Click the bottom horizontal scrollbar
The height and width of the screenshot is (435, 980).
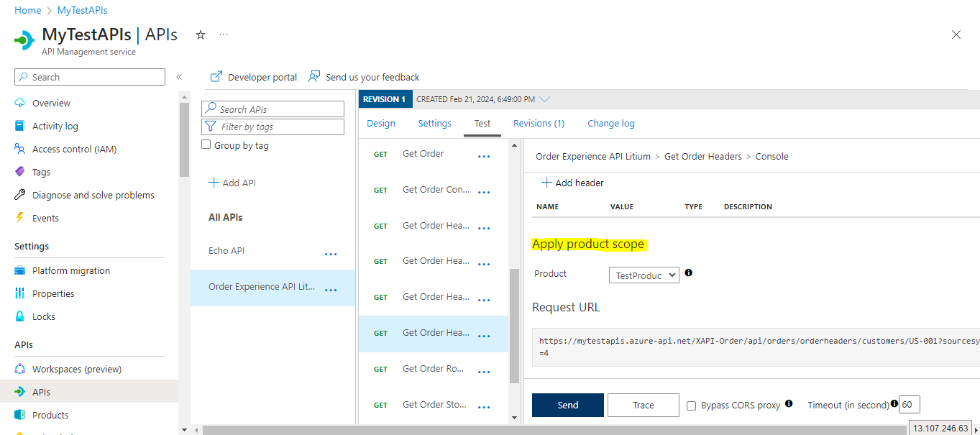click(554, 429)
